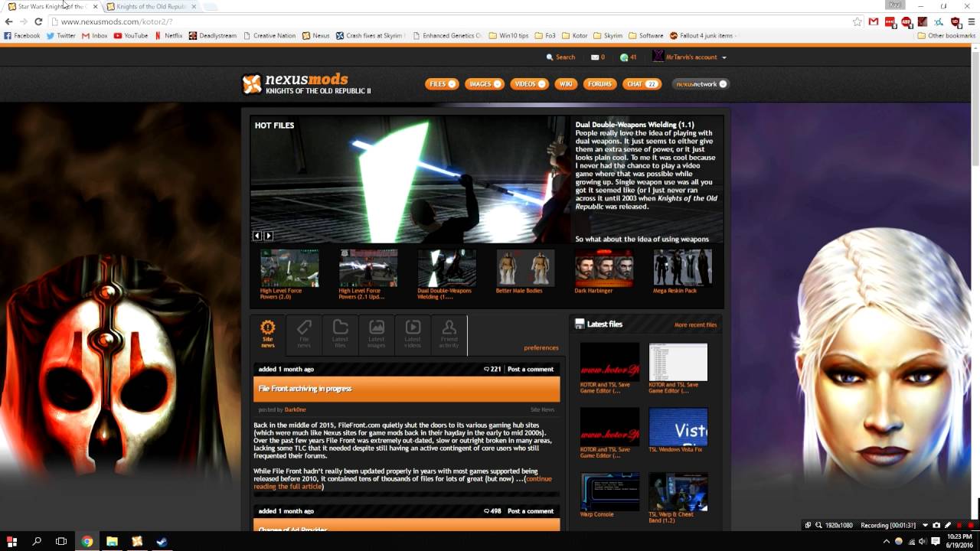This screenshot has height=551, width=980.
Task: Open File Explorer from the taskbar
Action: coord(112,541)
